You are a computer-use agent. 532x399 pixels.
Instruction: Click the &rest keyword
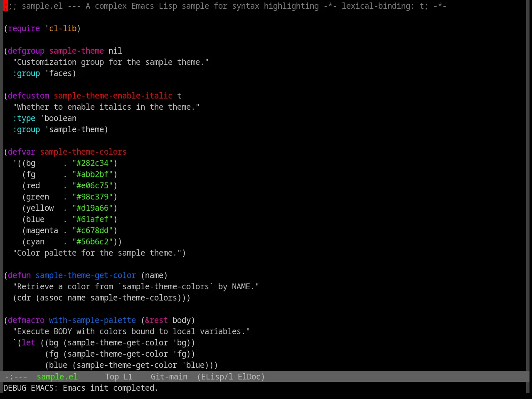[156, 320]
